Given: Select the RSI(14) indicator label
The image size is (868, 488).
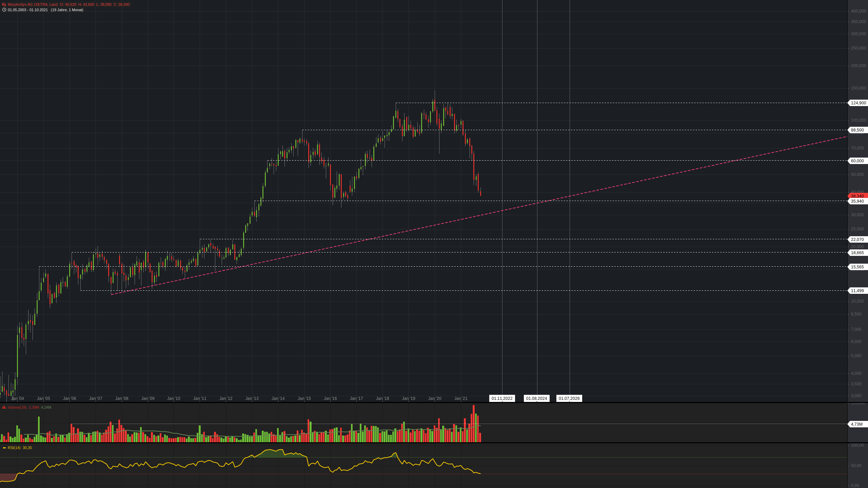Looking at the screenshot, I should [14, 448].
